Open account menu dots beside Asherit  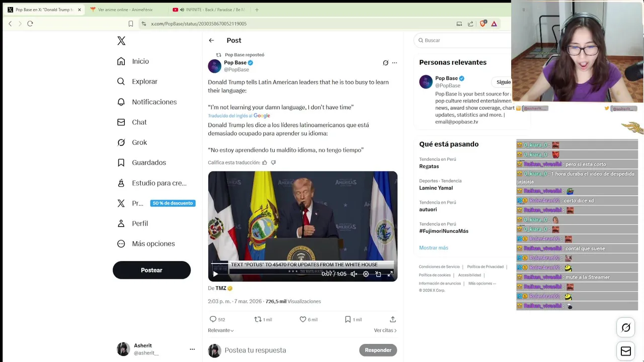[192, 349]
